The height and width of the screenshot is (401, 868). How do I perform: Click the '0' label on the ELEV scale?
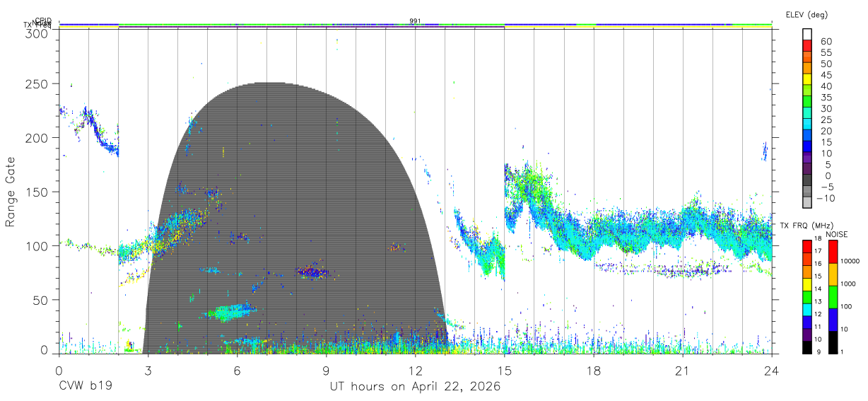[828, 175]
